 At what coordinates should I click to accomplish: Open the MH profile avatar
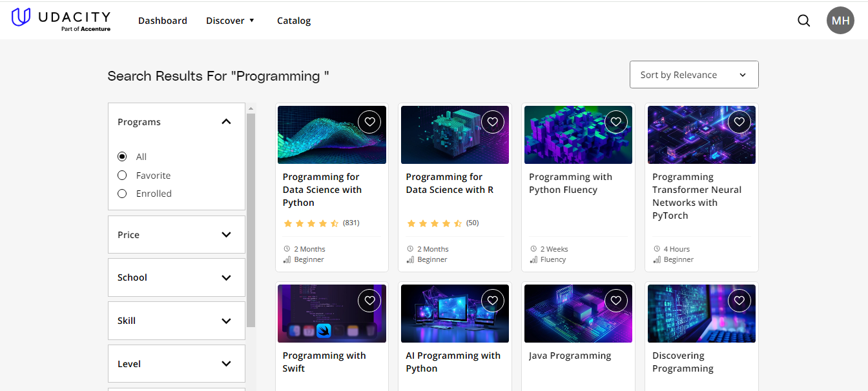840,20
